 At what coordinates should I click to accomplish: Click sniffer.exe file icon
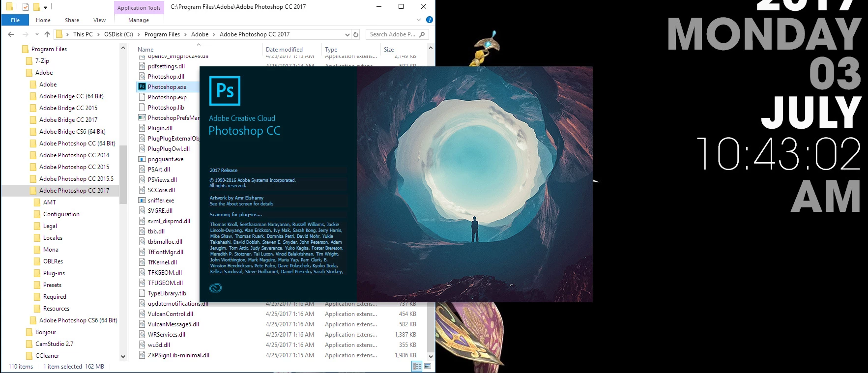coord(142,201)
